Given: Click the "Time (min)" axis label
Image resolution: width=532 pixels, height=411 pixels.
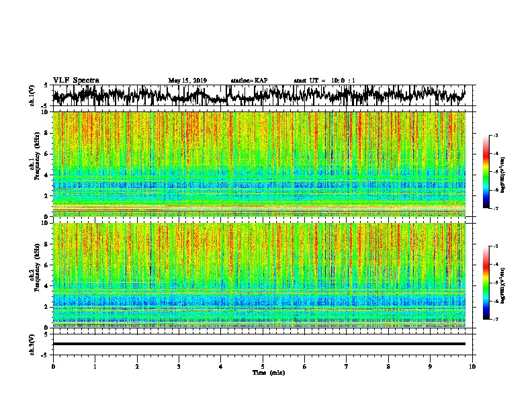Looking at the screenshot, I should point(269,373).
